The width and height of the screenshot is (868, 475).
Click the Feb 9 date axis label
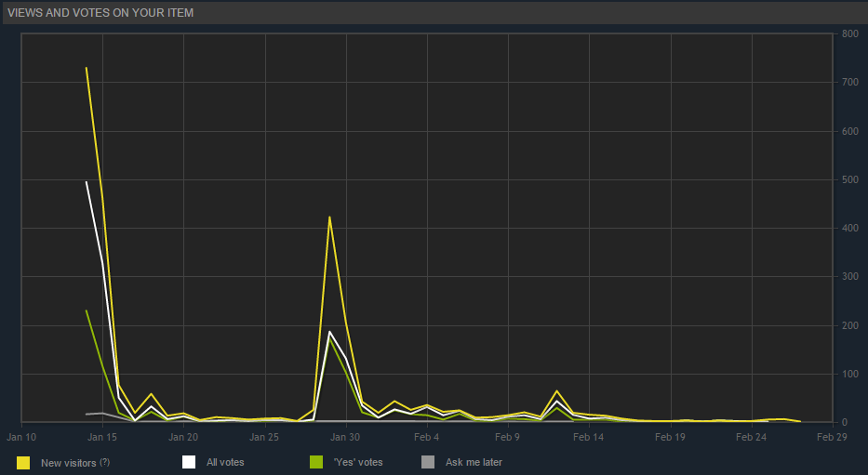click(507, 437)
